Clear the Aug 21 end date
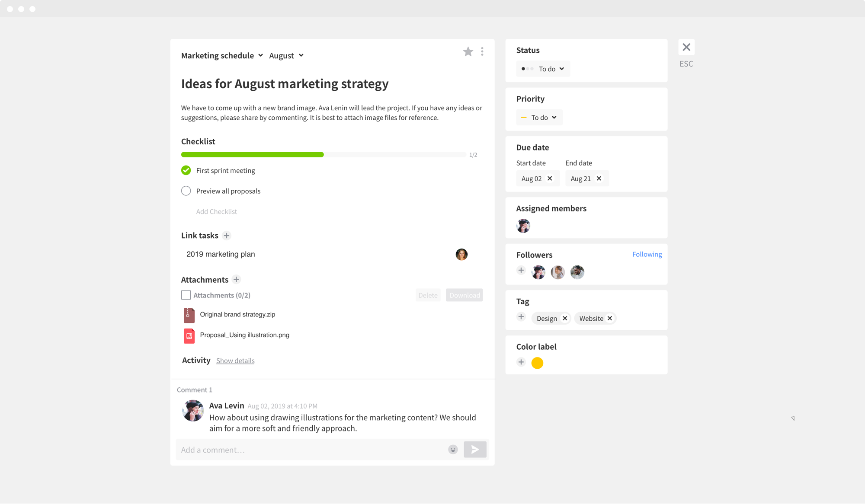This screenshot has height=504, width=865. click(x=599, y=179)
